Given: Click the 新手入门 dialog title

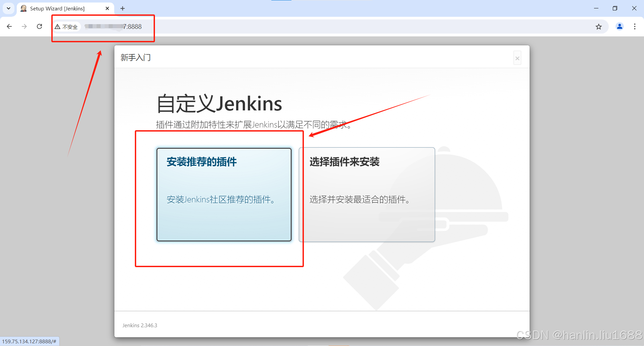Looking at the screenshot, I should pos(136,58).
